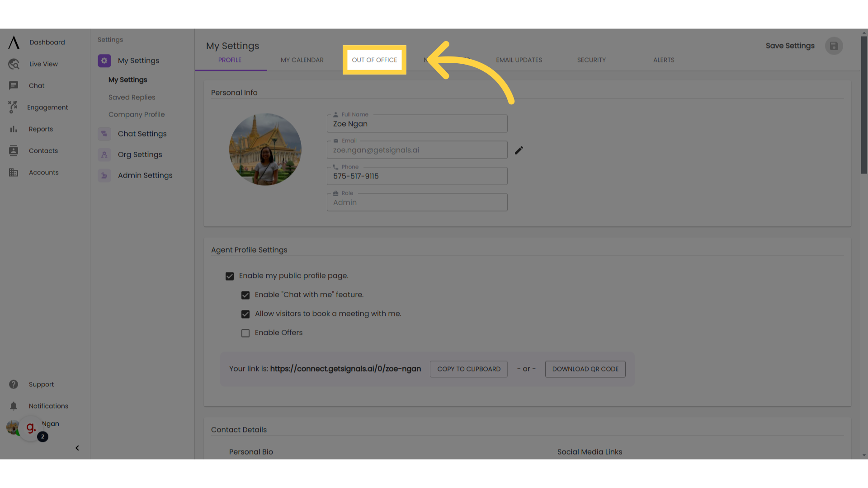Click the Support icon at bottom
868x488 pixels.
coord(13,385)
